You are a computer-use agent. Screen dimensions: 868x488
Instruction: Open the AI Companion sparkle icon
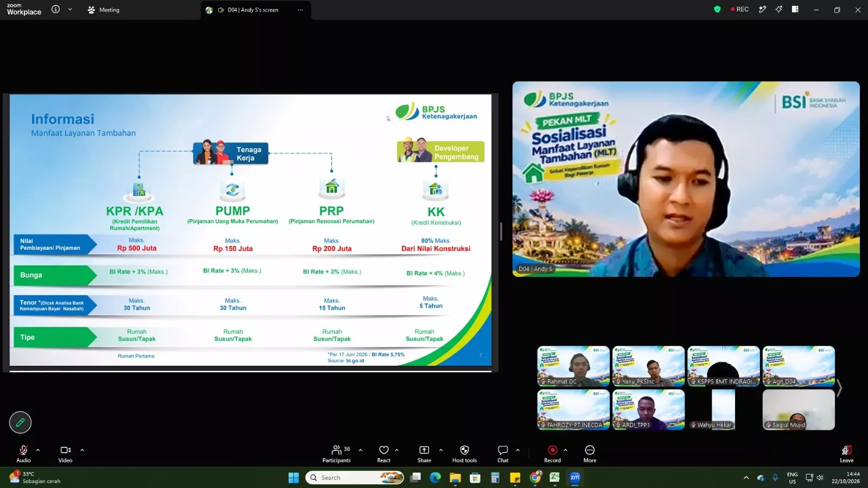point(778,9)
